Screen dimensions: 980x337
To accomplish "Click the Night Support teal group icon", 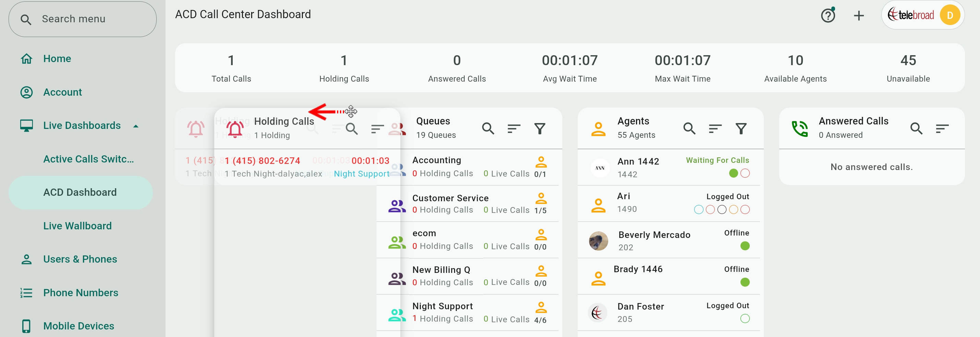I will pyautogui.click(x=397, y=315).
